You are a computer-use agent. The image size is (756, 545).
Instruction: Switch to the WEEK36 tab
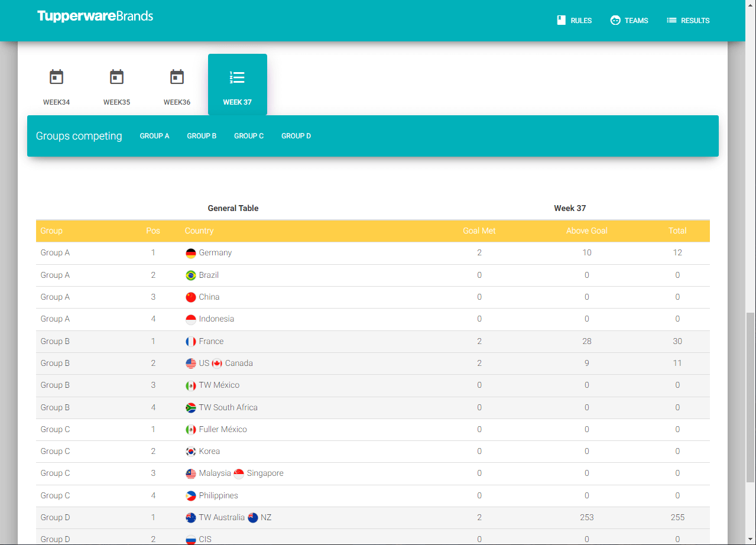tap(177, 85)
